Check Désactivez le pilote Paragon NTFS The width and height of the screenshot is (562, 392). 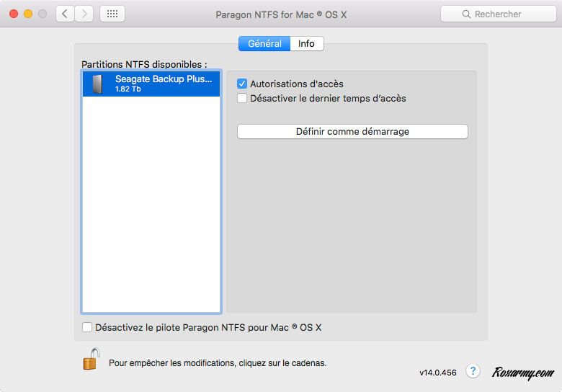coord(87,327)
